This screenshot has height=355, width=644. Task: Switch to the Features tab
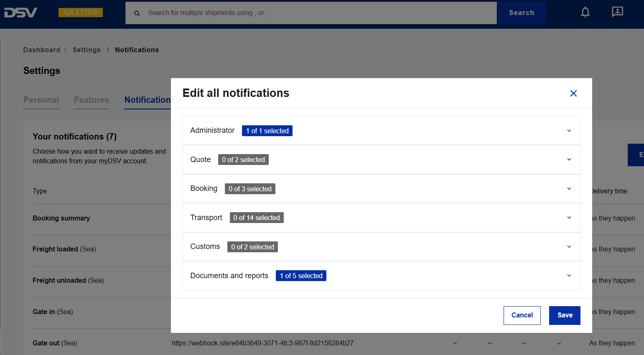tap(92, 100)
